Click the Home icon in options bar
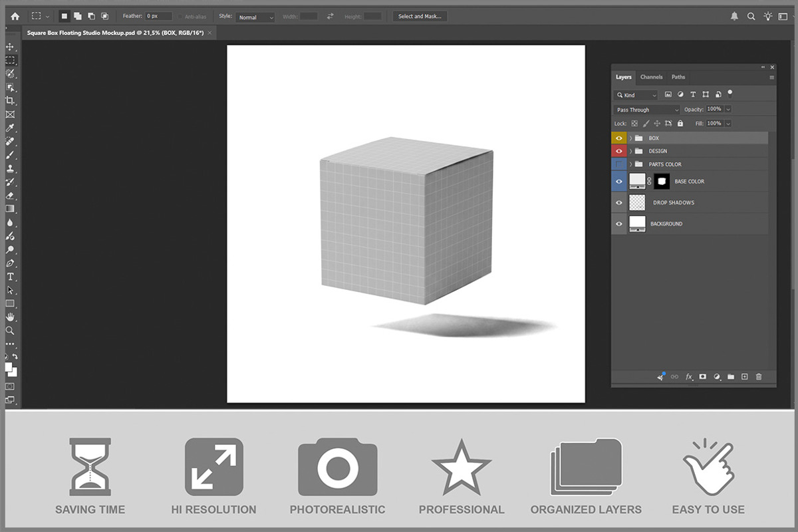This screenshot has width=798, height=532. click(15, 17)
